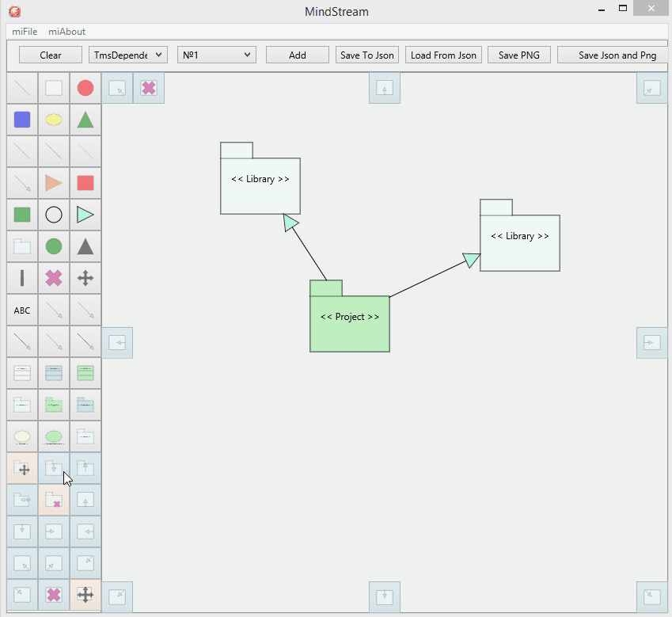Click the ABC text tool
Viewport: 672px width, 617px height.
pyautogui.click(x=22, y=310)
